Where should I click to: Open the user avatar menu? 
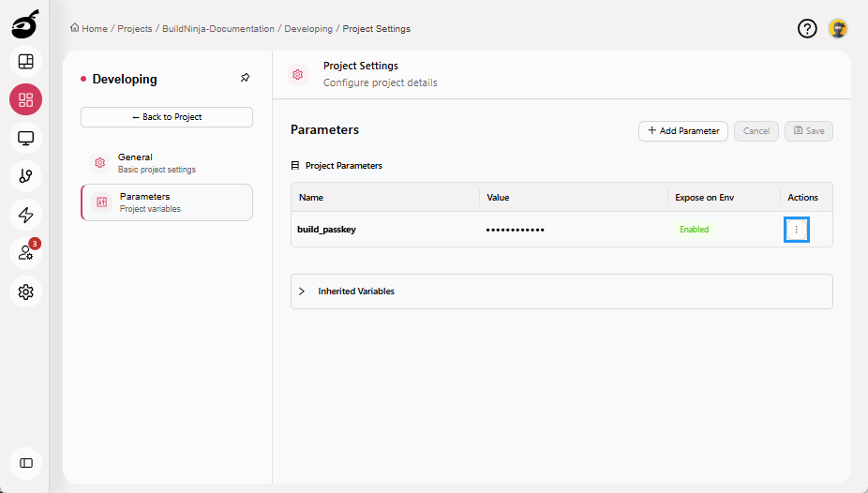pos(838,28)
